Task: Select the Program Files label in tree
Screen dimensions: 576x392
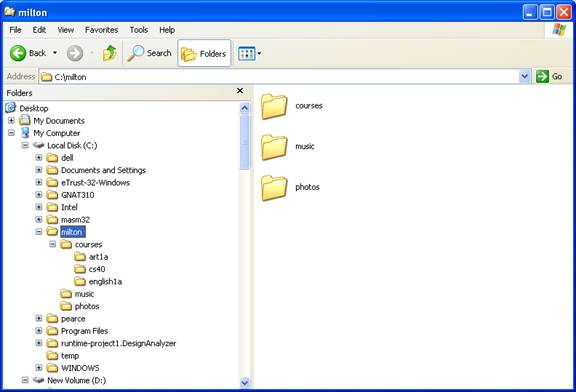Action: (84, 331)
